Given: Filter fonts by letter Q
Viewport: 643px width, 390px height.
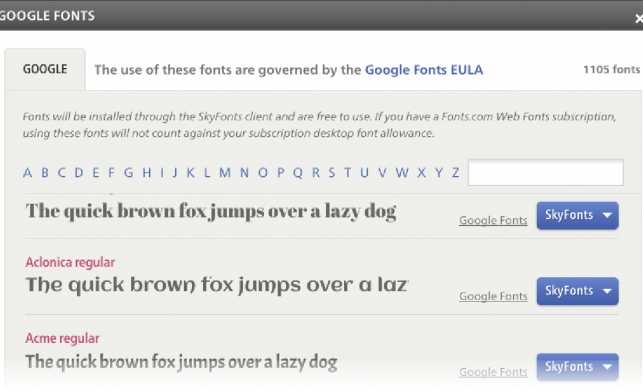Looking at the screenshot, I should (298, 173).
